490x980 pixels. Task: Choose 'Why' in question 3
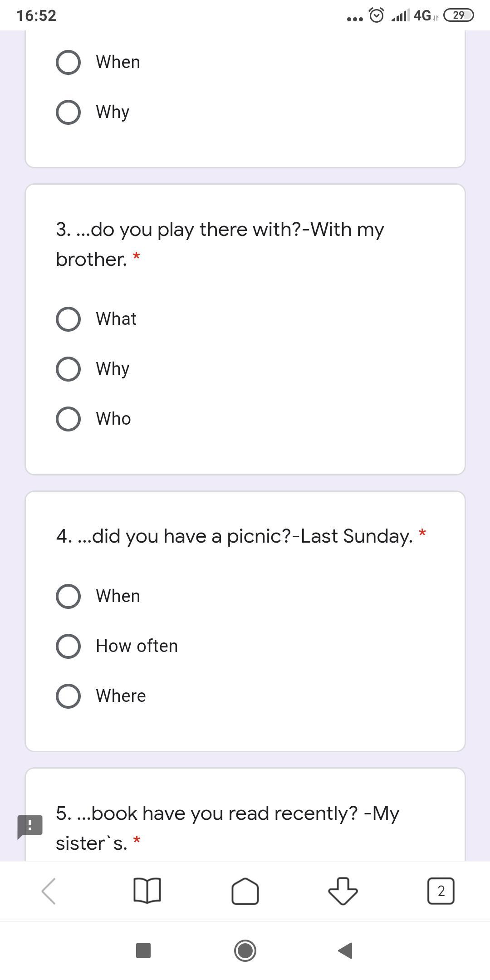tap(93, 369)
